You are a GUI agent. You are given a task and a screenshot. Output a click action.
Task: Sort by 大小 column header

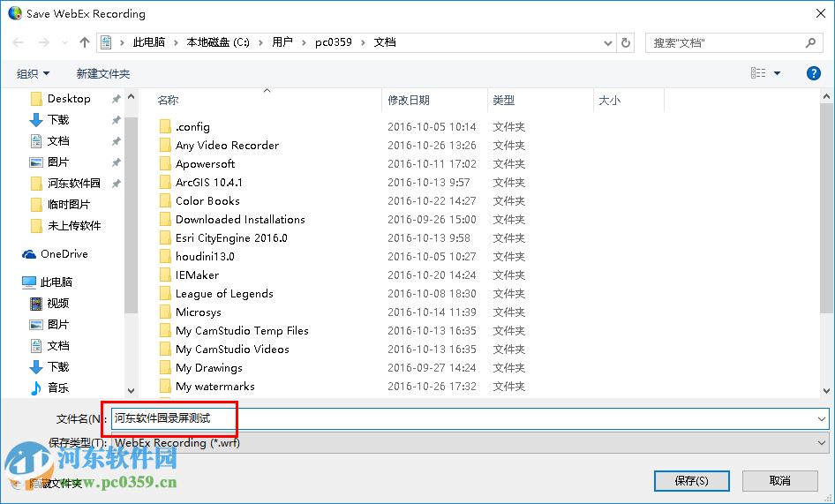609,100
